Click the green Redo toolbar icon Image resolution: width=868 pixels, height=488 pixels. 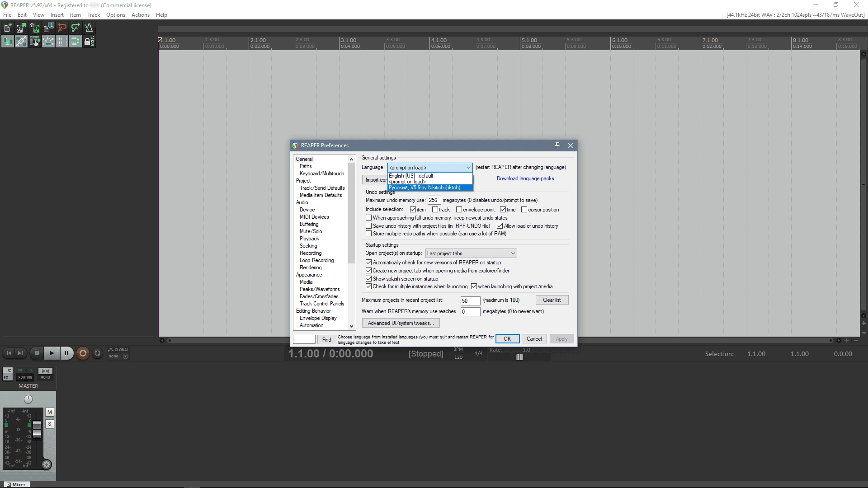75,28
